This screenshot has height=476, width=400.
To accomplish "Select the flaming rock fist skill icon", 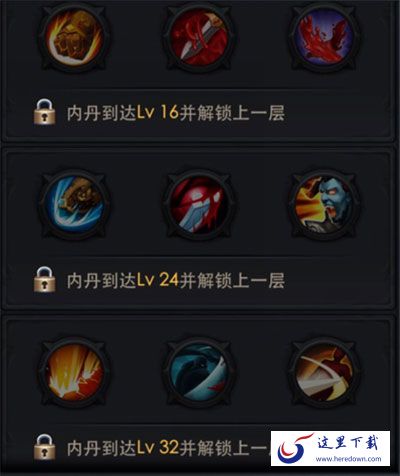I will (74, 37).
